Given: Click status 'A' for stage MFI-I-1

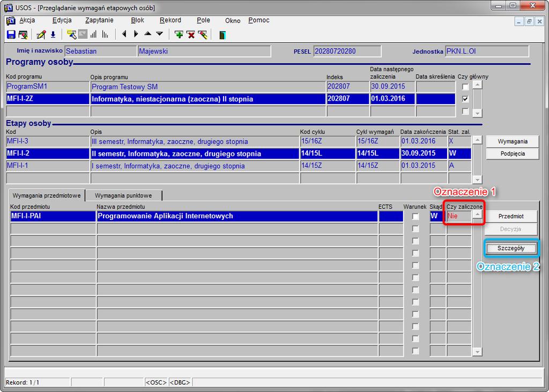Looking at the screenshot, I should (459, 166).
